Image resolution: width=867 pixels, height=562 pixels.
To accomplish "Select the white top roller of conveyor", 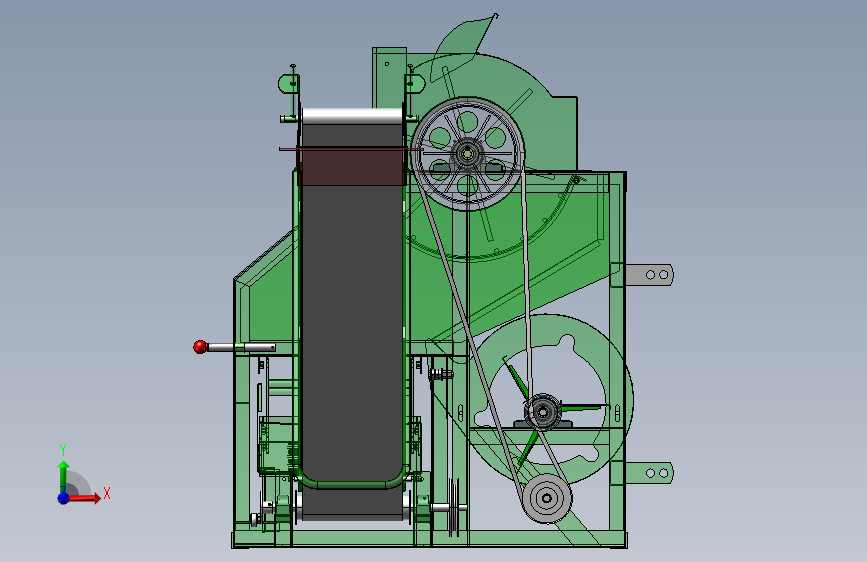I will pos(352,116).
